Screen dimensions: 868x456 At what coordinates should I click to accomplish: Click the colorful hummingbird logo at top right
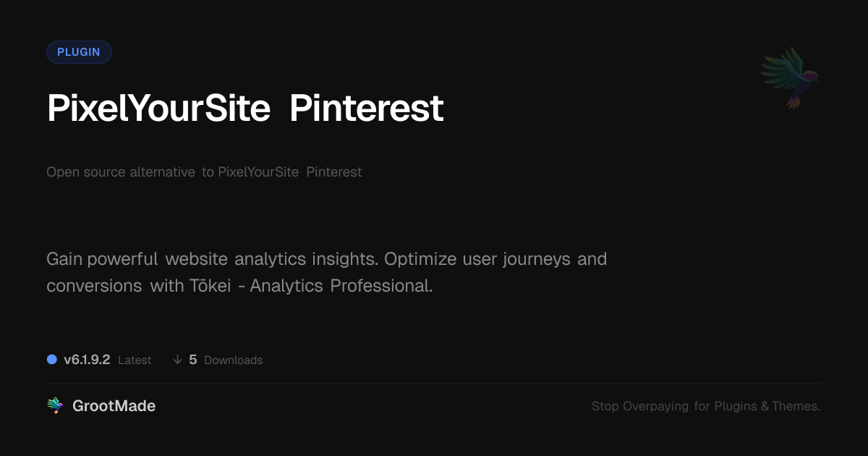[790, 78]
